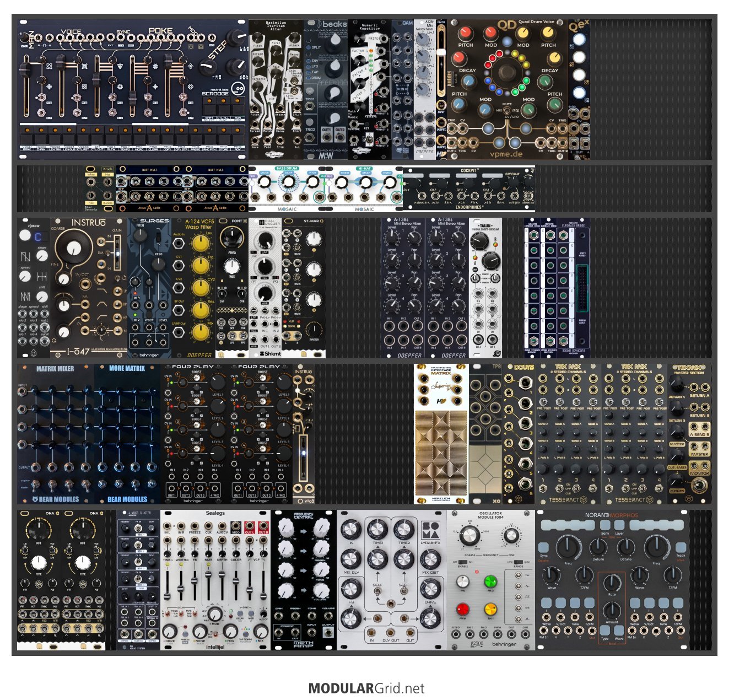Select the Texmix Master Section module
Image resolution: width=734 pixels, height=700 pixels.
(x=689, y=434)
